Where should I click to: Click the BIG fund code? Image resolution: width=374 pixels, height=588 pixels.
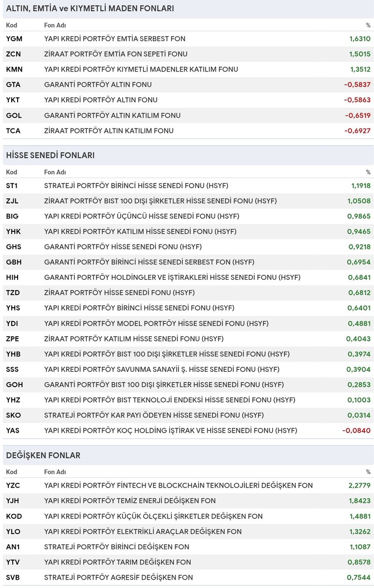tap(13, 216)
